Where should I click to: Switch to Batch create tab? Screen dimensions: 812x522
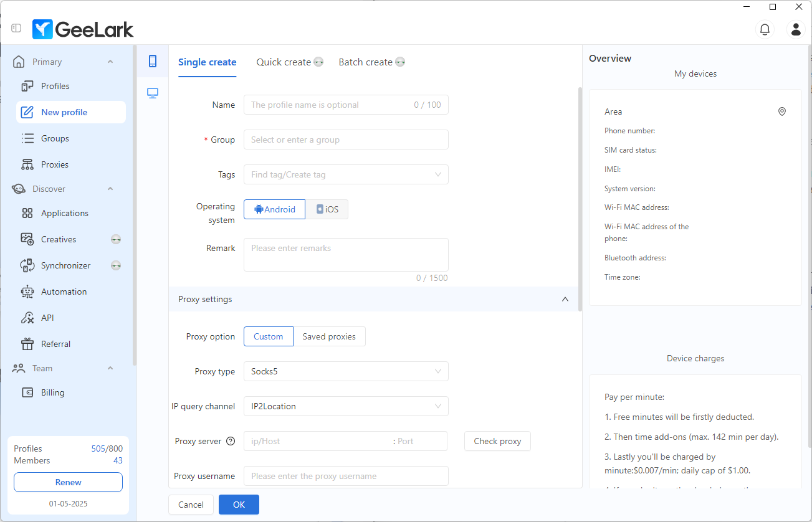pyautogui.click(x=366, y=62)
